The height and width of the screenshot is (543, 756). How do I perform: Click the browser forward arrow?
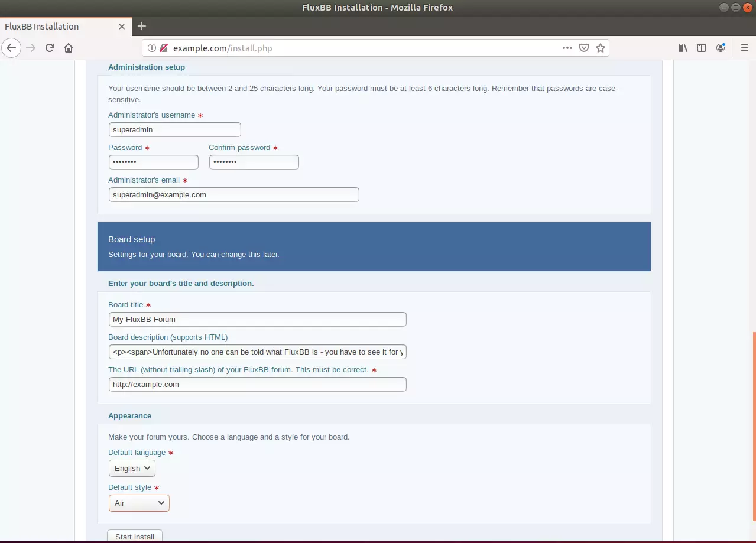pos(31,48)
